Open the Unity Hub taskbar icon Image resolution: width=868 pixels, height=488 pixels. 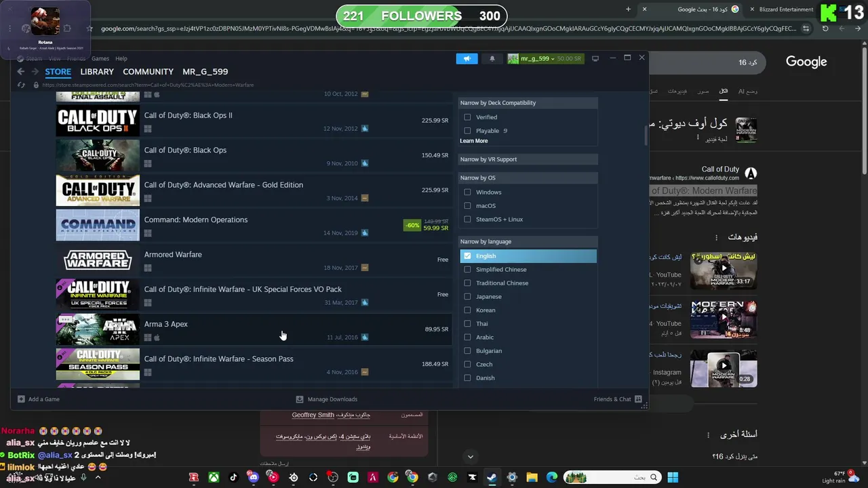pos(433,477)
